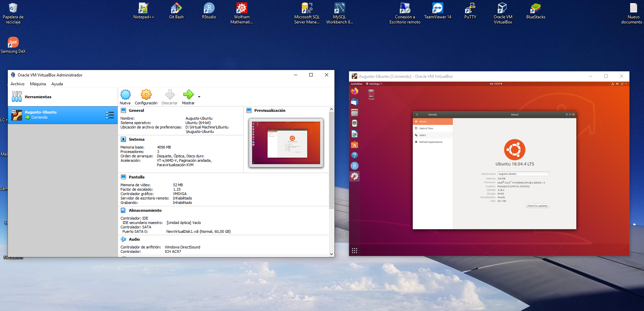Click the Check for updates button
The height and width of the screenshot is (311, 644).
(x=537, y=206)
